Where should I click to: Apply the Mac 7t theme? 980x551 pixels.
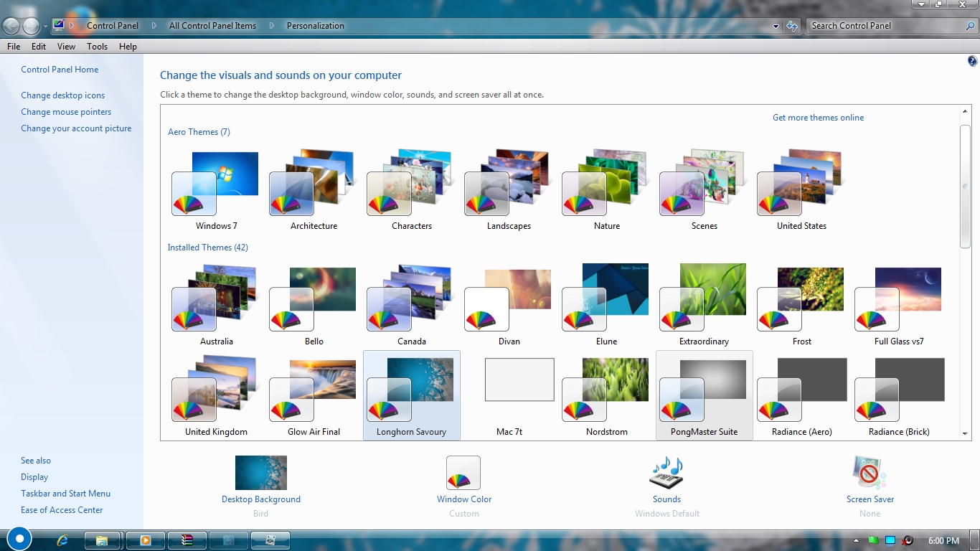click(x=509, y=395)
